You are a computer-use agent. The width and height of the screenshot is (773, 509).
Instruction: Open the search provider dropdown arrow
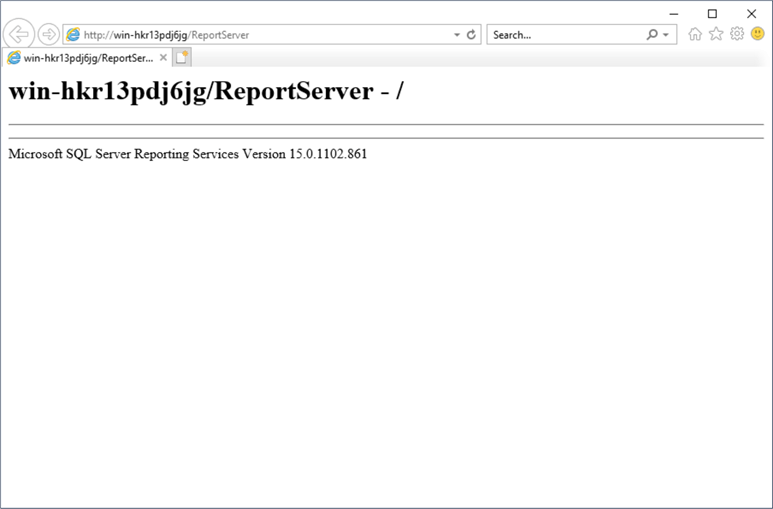coord(666,35)
